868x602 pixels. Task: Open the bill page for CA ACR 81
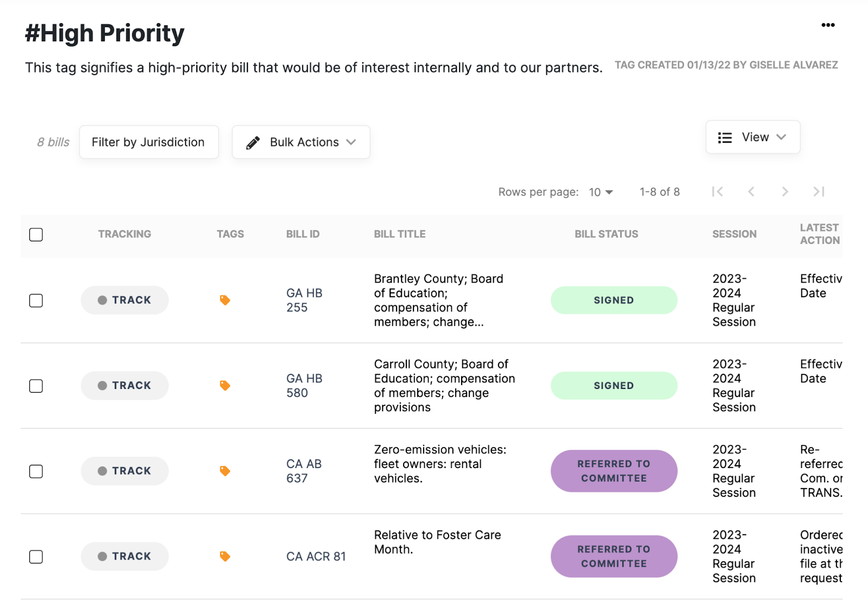[x=316, y=556]
